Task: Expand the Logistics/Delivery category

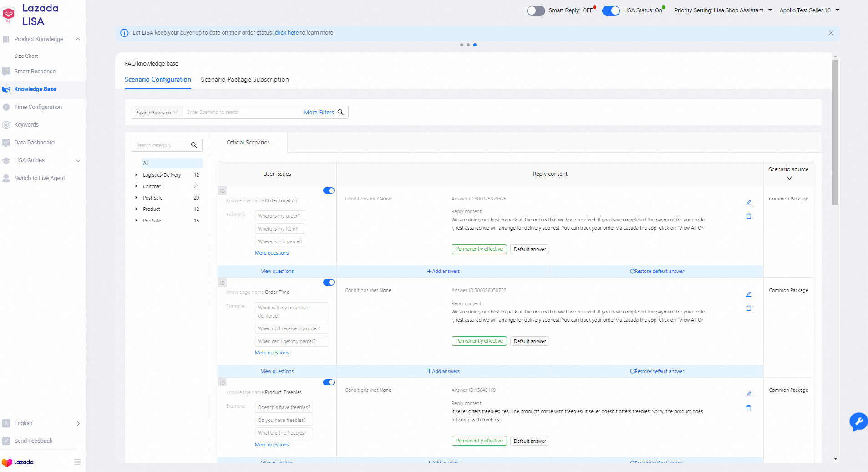Action: click(x=136, y=175)
